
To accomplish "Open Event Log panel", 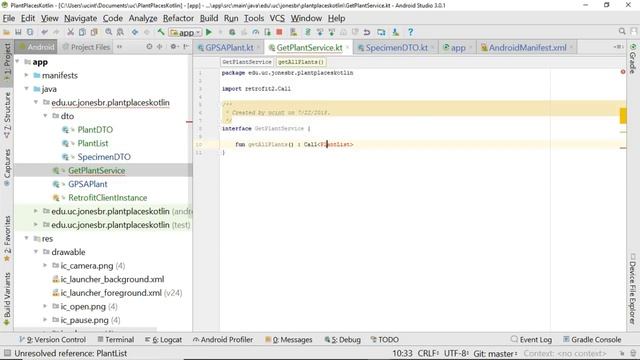I will point(531,340).
